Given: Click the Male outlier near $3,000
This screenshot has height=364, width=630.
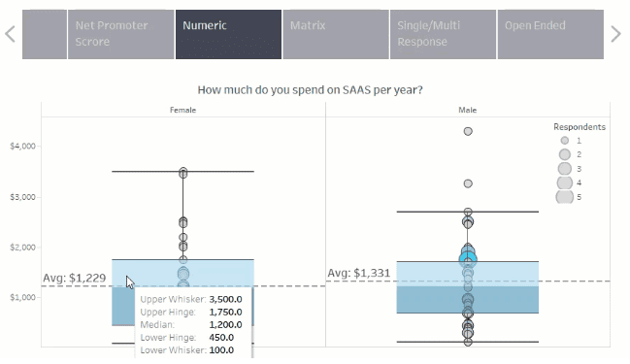Looking at the screenshot, I should [x=468, y=183].
